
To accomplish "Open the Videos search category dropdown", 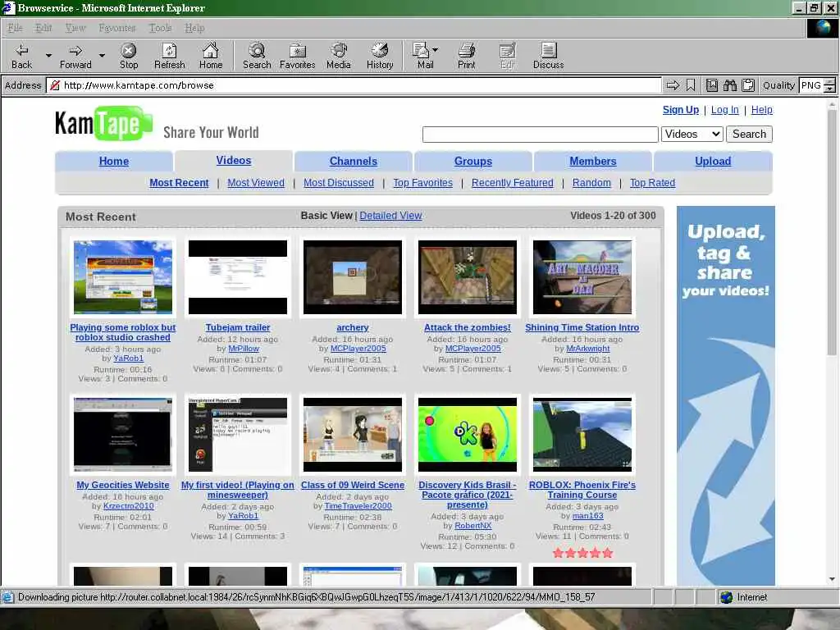I will 692,134.
